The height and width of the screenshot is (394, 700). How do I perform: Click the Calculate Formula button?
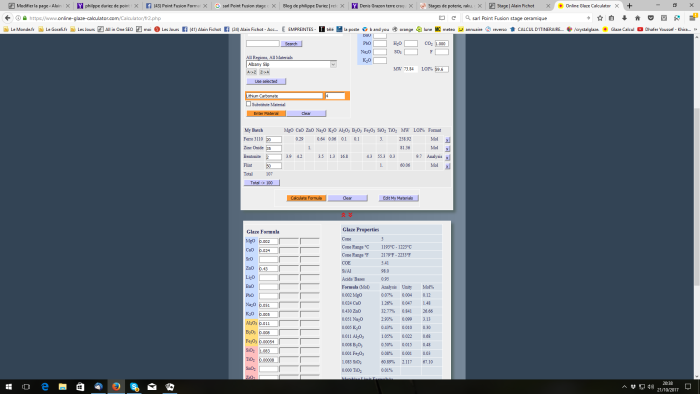point(306,198)
